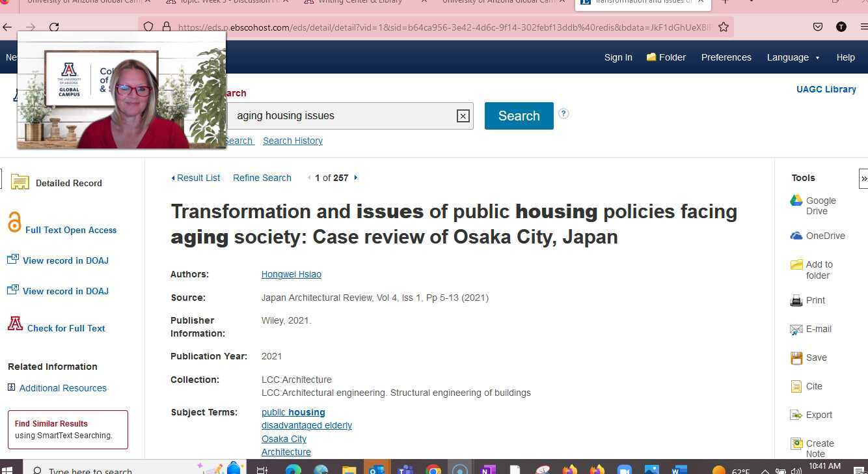
Task: Print the article record
Action: pos(815,300)
